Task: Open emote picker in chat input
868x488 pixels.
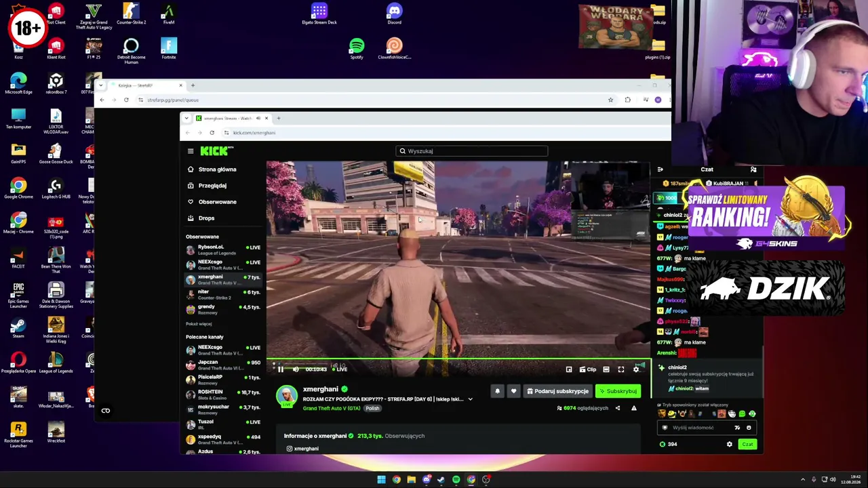Action: click(x=749, y=428)
